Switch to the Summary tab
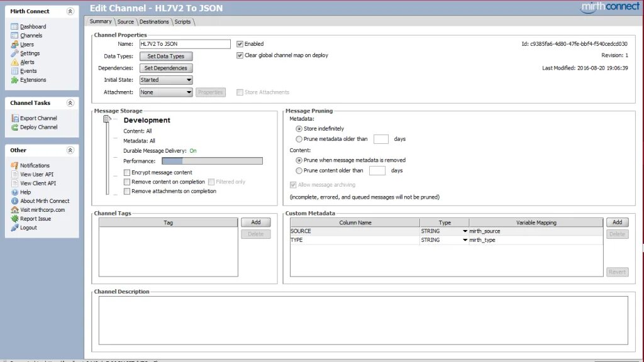Viewport: 644px width, 362px height. coord(100,21)
